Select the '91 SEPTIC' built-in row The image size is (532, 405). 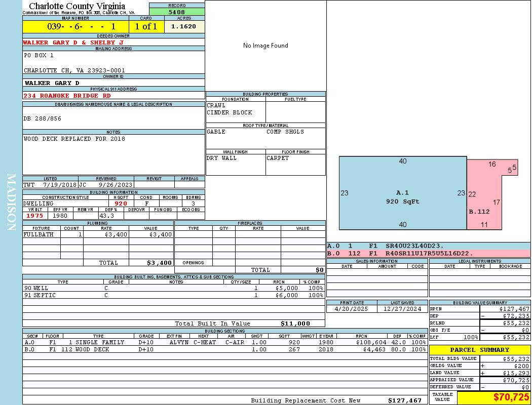(173, 295)
